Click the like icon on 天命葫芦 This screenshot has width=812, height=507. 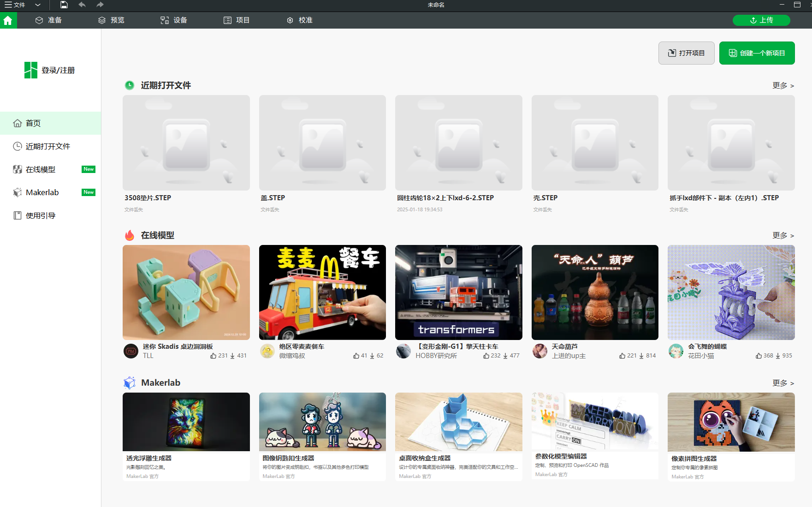point(622,356)
